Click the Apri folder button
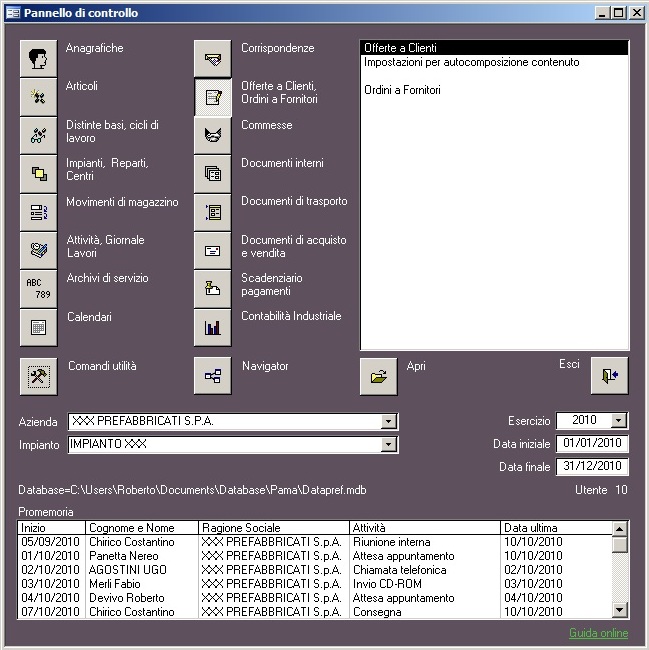 click(x=378, y=376)
